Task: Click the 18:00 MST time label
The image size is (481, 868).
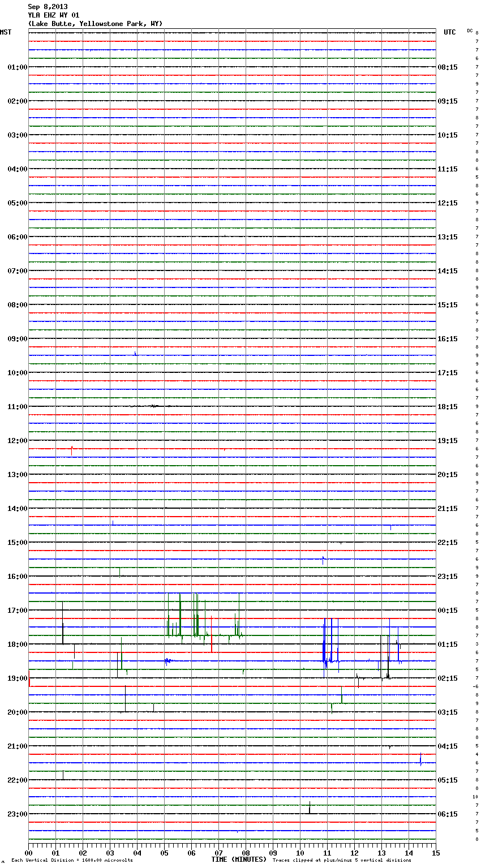Action: (x=18, y=644)
